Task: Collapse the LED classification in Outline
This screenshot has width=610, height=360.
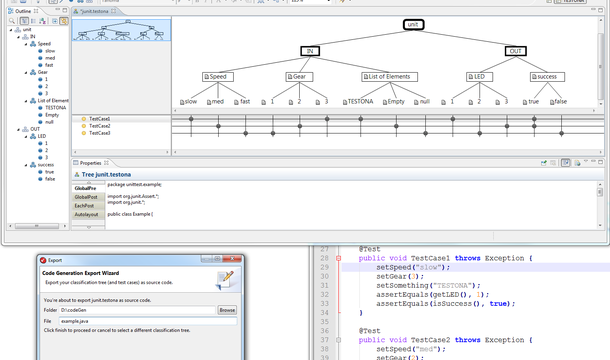Action: [x=26, y=136]
